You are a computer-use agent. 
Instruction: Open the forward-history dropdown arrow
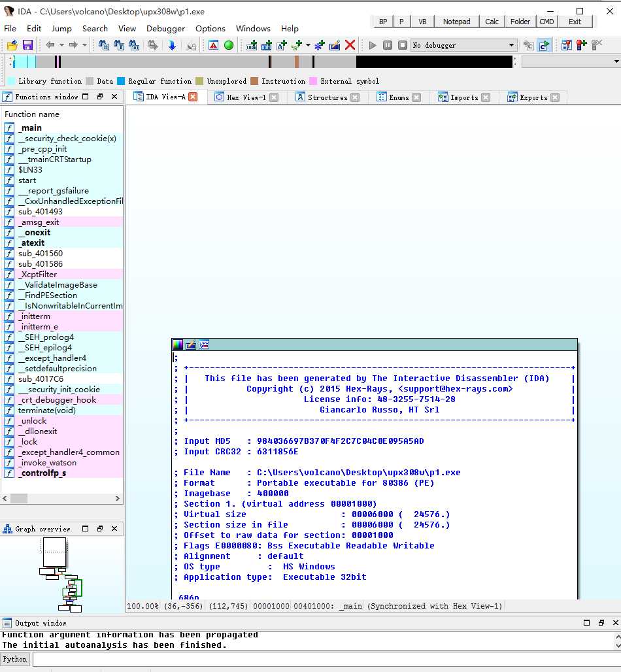(x=84, y=45)
